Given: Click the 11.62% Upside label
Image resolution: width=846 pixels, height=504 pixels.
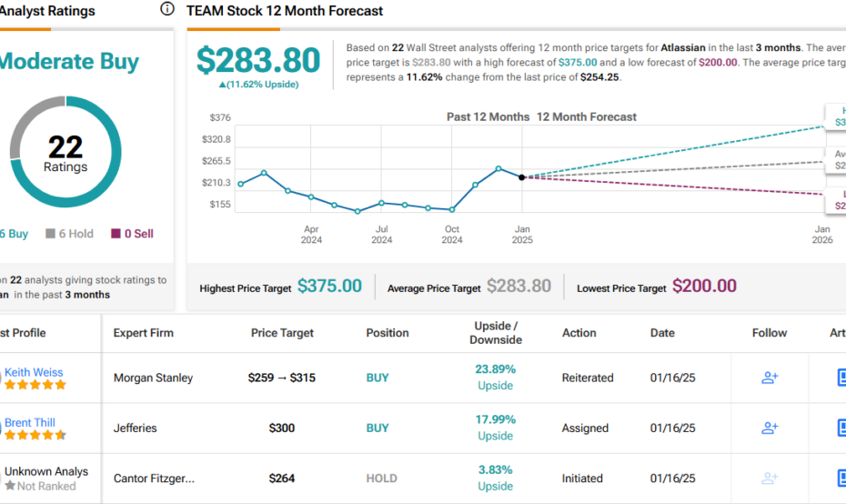Looking at the screenshot, I should click(x=258, y=85).
